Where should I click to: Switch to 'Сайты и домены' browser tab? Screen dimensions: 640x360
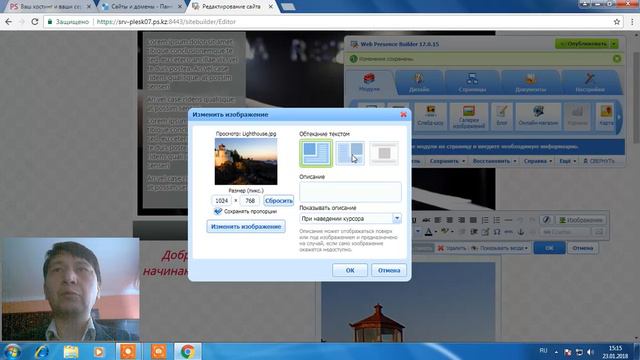[141, 7]
